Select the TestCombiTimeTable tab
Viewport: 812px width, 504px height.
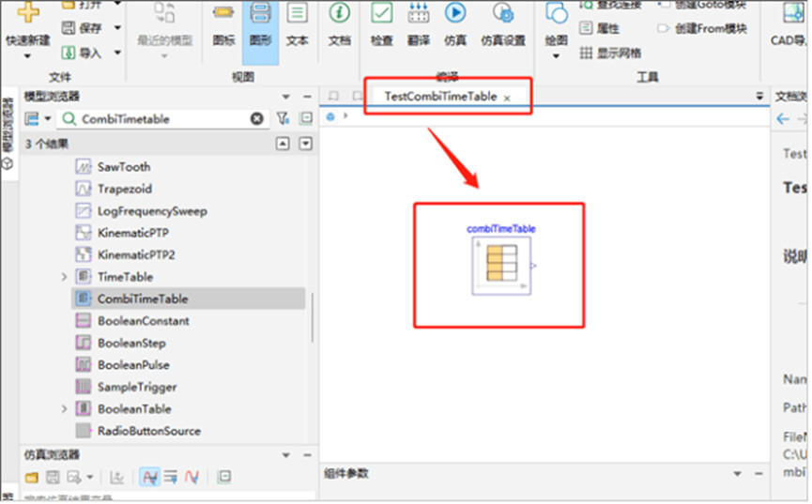[x=440, y=97]
